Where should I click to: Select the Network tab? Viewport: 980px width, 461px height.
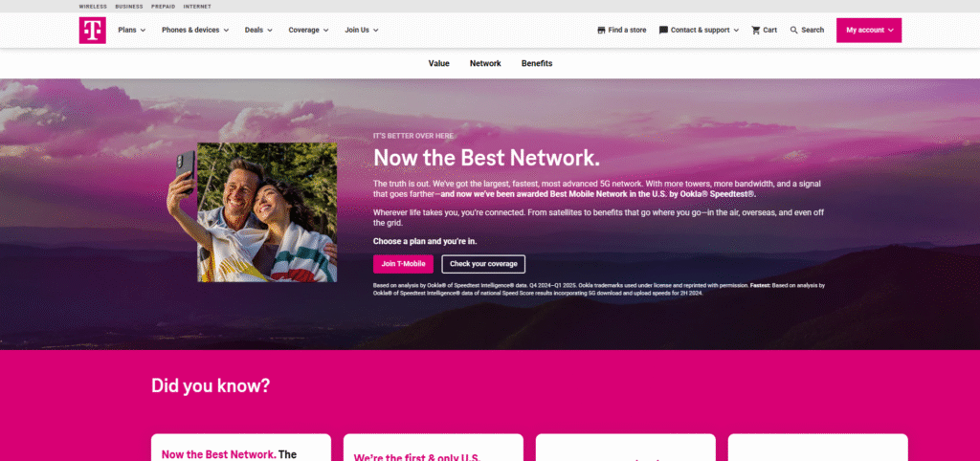pos(485,63)
